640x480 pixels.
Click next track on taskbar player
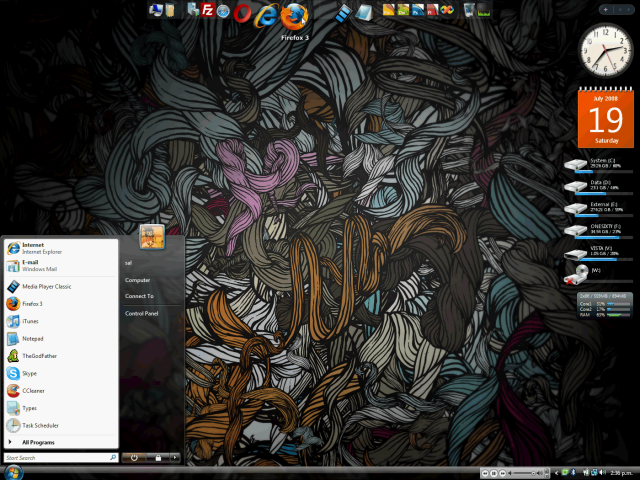[x=503, y=473]
